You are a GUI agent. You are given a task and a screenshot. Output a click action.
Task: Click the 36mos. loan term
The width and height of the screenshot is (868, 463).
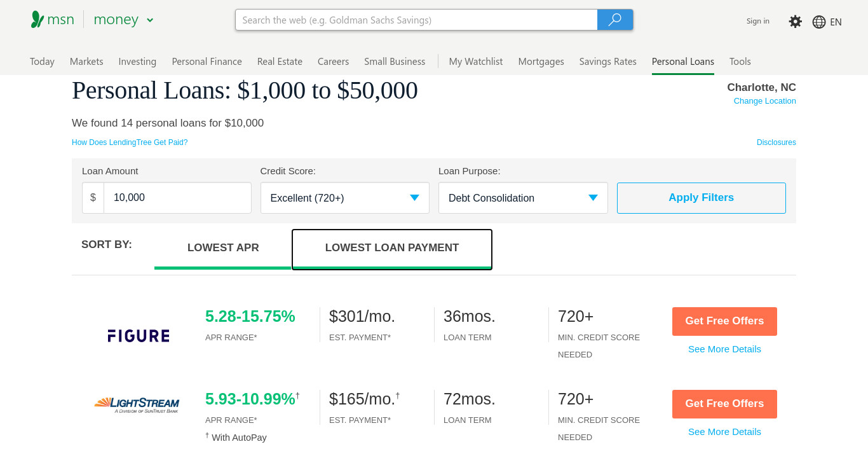[x=470, y=316]
